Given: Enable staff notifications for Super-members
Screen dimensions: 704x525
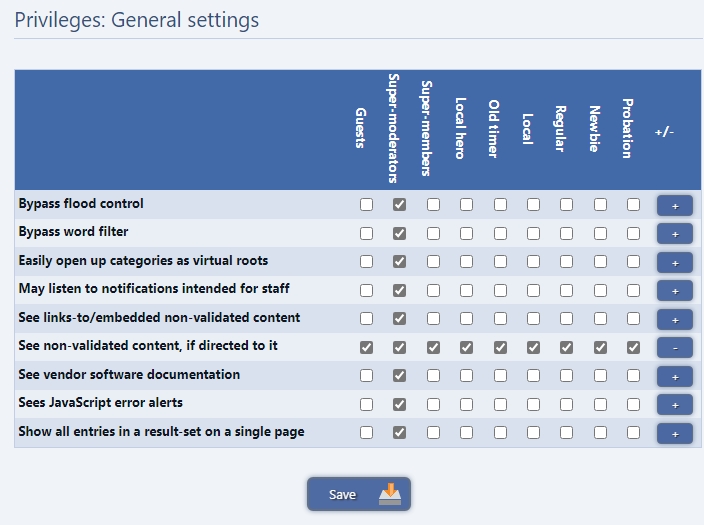Looking at the screenshot, I should pos(433,291).
